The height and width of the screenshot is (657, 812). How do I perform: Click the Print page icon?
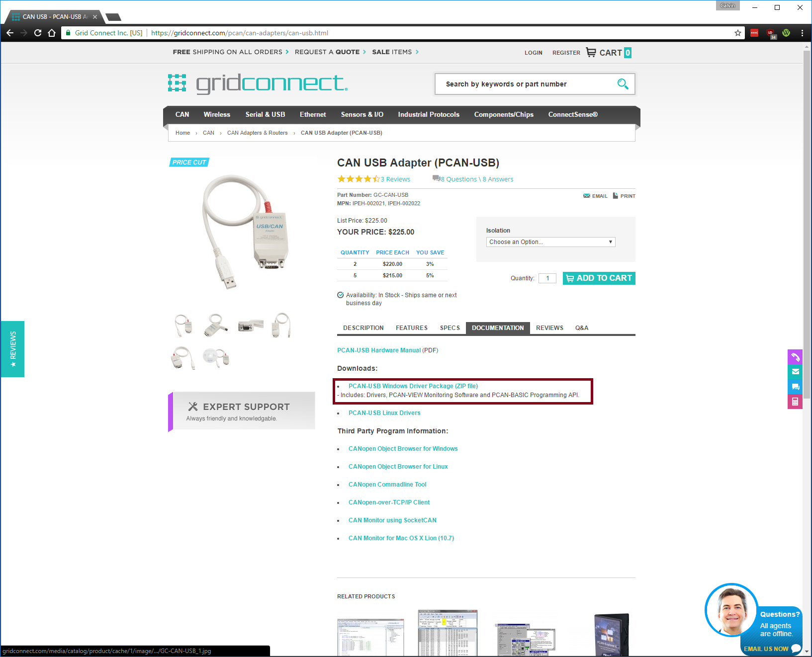click(x=616, y=195)
